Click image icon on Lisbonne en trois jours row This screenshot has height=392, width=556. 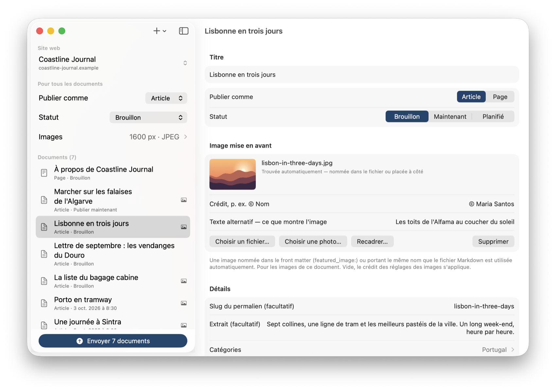(184, 227)
